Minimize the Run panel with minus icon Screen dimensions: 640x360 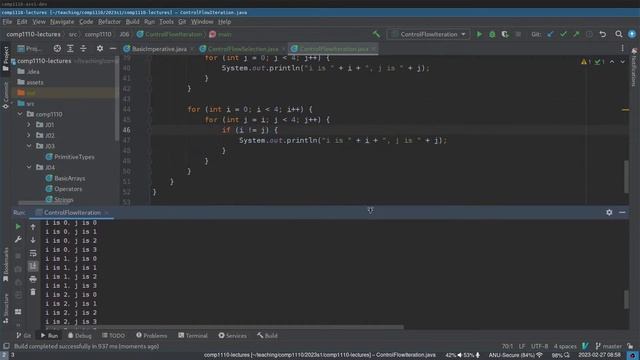pos(622,212)
